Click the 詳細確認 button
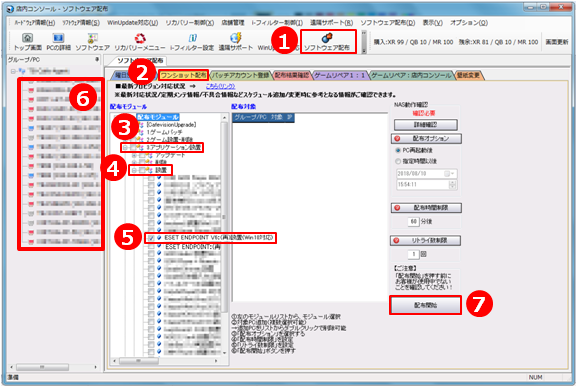577x387 pixels. (x=426, y=125)
